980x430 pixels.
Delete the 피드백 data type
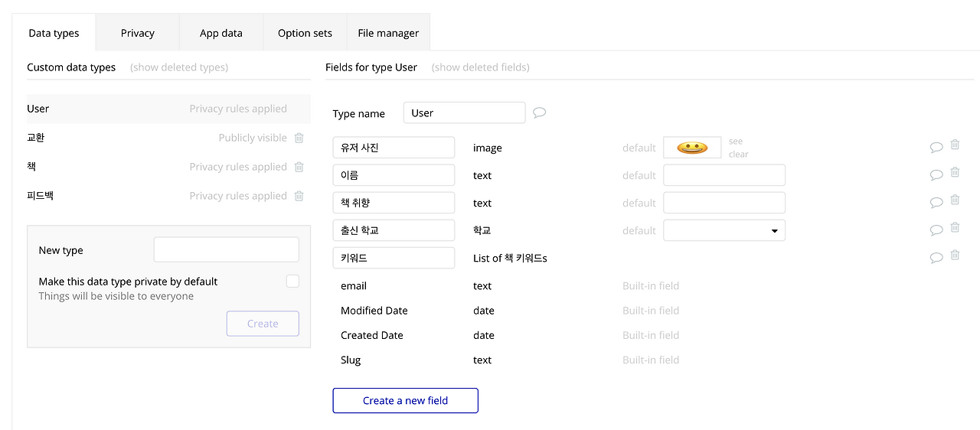point(299,196)
